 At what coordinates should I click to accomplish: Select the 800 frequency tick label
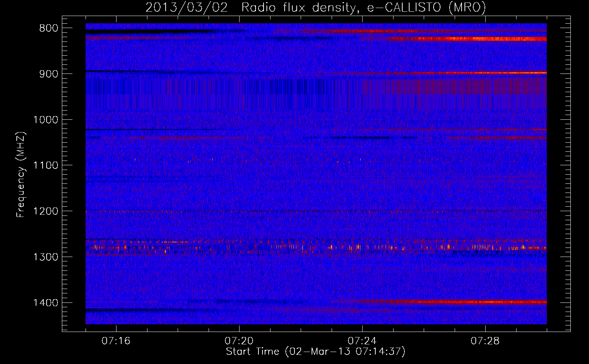tap(48, 28)
